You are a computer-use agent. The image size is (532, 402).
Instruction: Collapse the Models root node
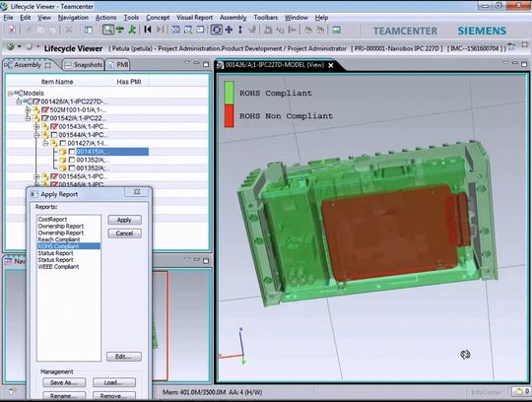(11, 93)
